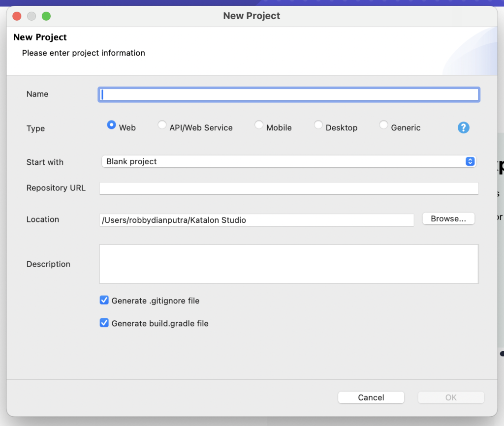Viewport: 504px width, 426px height.
Task: Close the dialog with the red button
Action: pyautogui.click(x=17, y=16)
